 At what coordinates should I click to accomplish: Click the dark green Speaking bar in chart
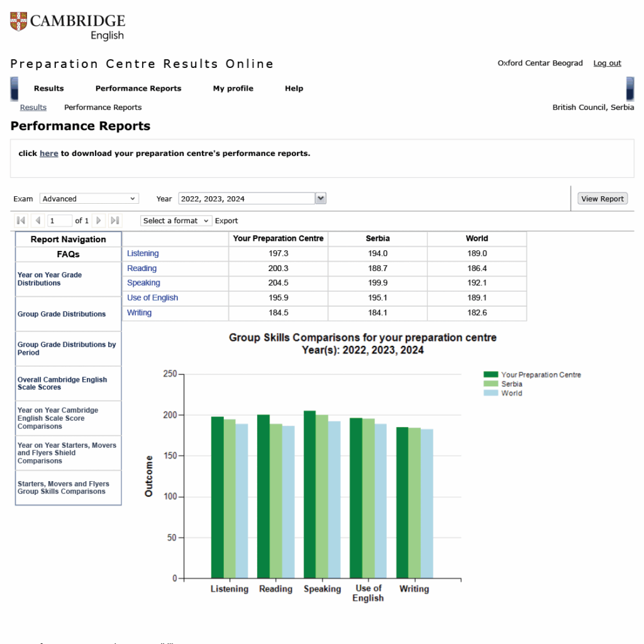[309, 494]
